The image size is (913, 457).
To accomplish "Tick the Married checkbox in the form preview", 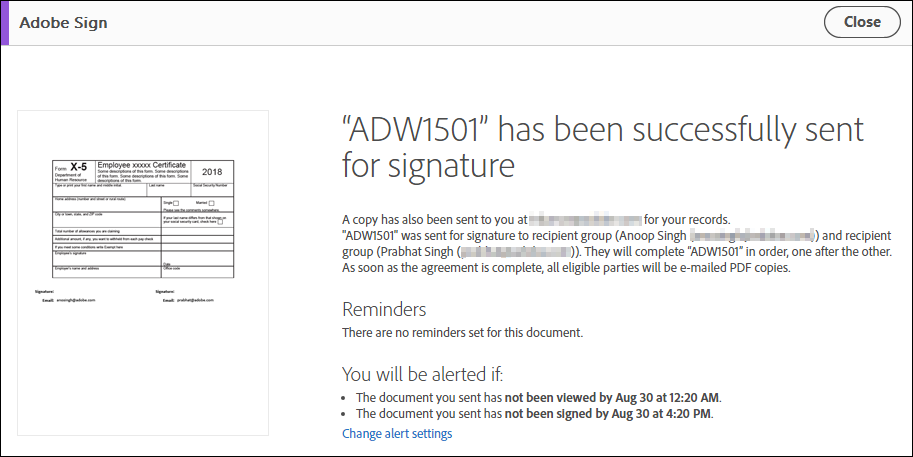I will coord(211,203).
